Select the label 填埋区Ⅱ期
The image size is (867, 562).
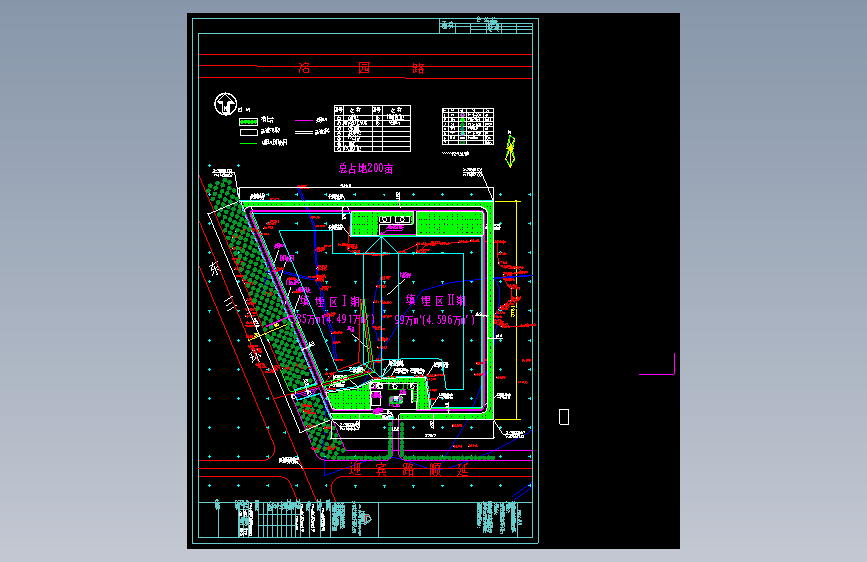tap(436, 300)
